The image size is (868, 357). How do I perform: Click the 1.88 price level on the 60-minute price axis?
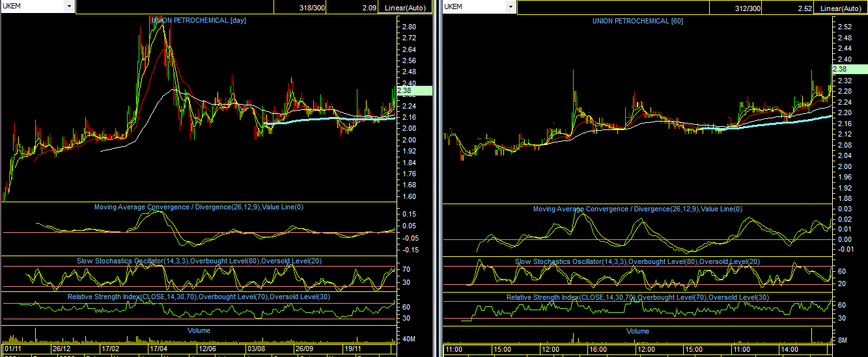pyautogui.click(x=845, y=198)
